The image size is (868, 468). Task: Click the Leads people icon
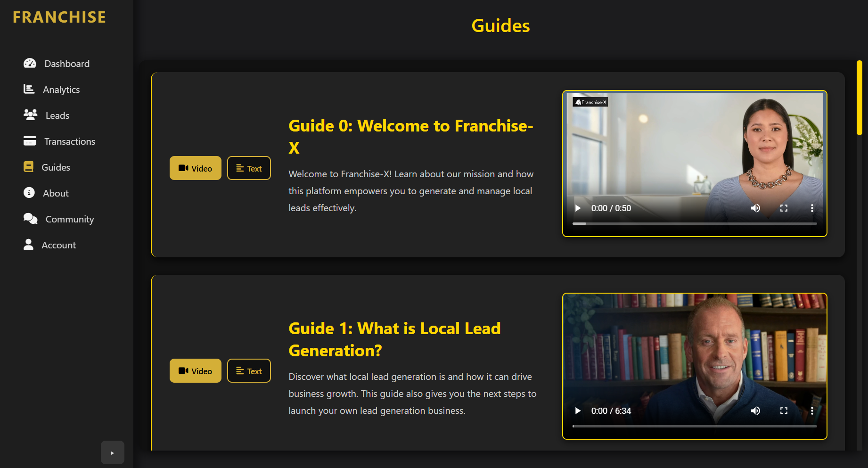[x=30, y=115]
